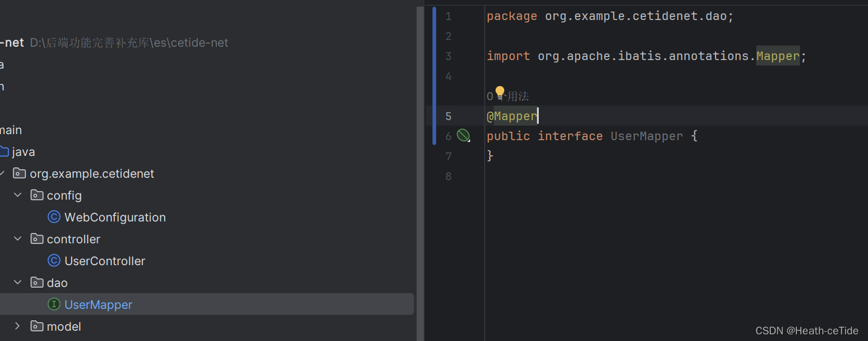Image resolution: width=868 pixels, height=341 pixels.
Task: Click the highlighted Mapper in import statement
Action: tap(778, 56)
